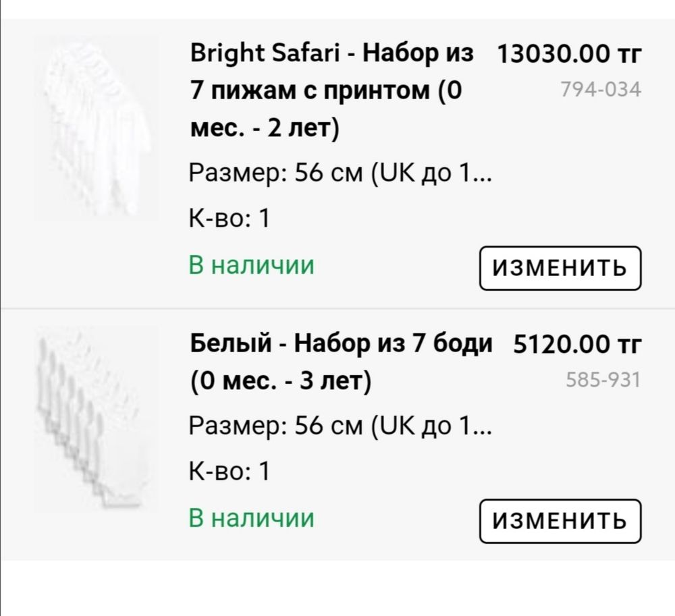Screen dimensions: 675x616
Task: Click the Bright Safari product title link
Action: [324, 91]
